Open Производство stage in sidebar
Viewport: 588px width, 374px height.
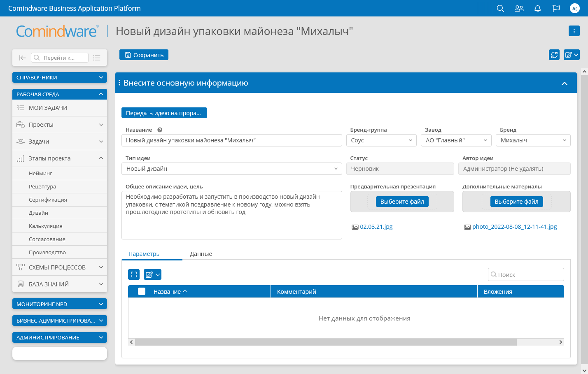pyautogui.click(x=60, y=252)
